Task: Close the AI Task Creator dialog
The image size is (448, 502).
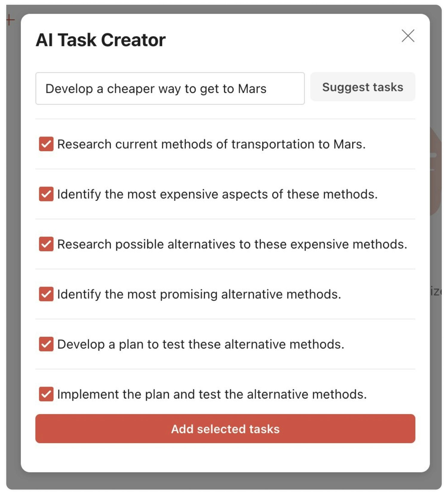Action: [x=408, y=36]
